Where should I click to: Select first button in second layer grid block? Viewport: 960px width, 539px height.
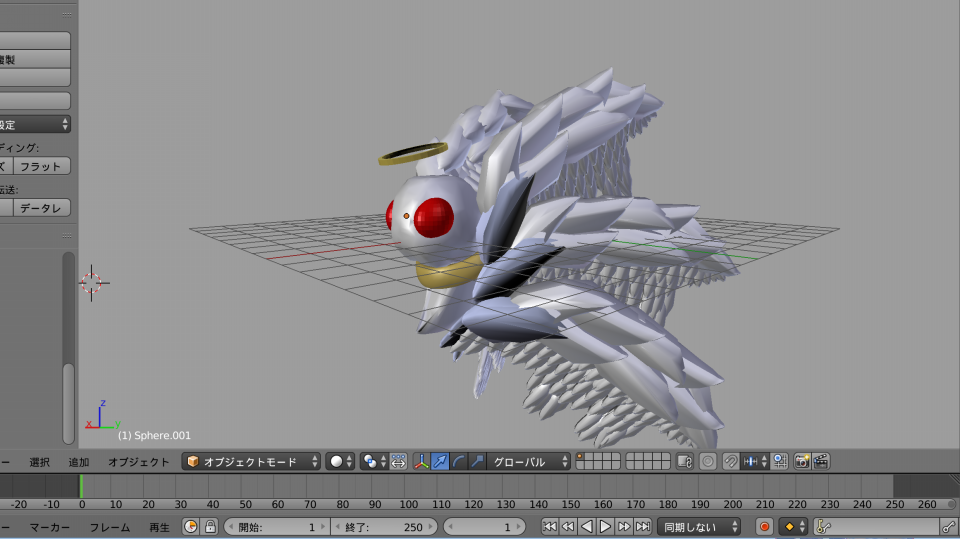(x=631, y=457)
